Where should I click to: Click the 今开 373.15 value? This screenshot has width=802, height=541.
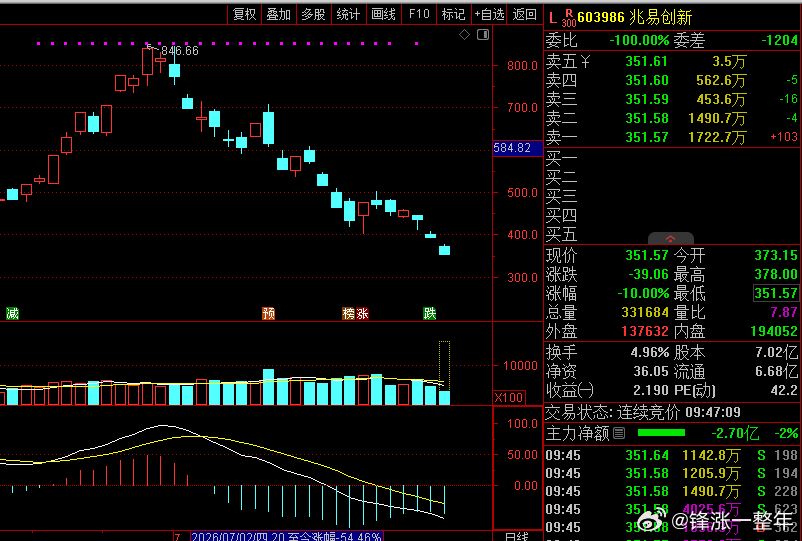click(x=776, y=255)
